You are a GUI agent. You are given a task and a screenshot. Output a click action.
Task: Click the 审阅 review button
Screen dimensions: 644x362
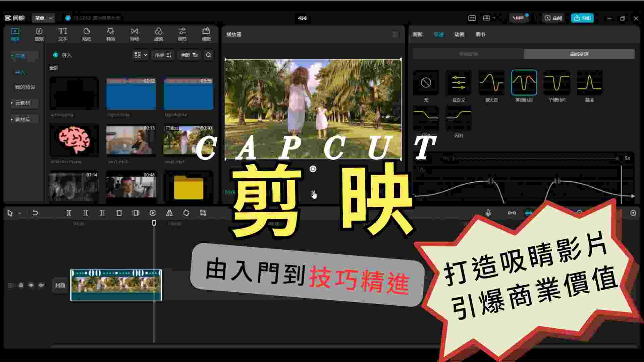(x=553, y=18)
